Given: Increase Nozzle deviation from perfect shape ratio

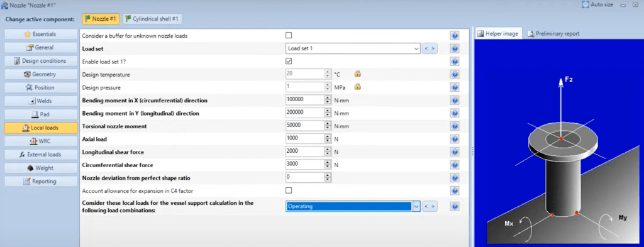Looking at the screenshot, I should [x=328, y=175].
